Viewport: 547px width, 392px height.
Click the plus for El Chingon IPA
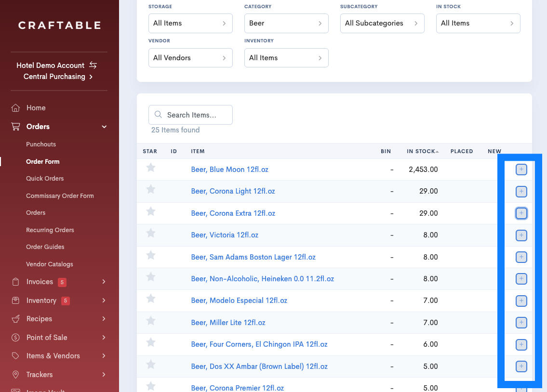tap(521, 345)
